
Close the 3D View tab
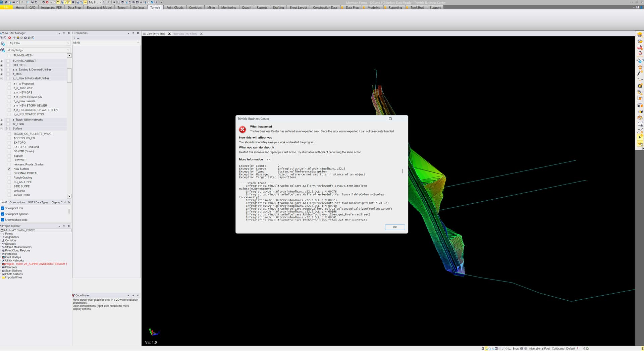coord(169,34)
